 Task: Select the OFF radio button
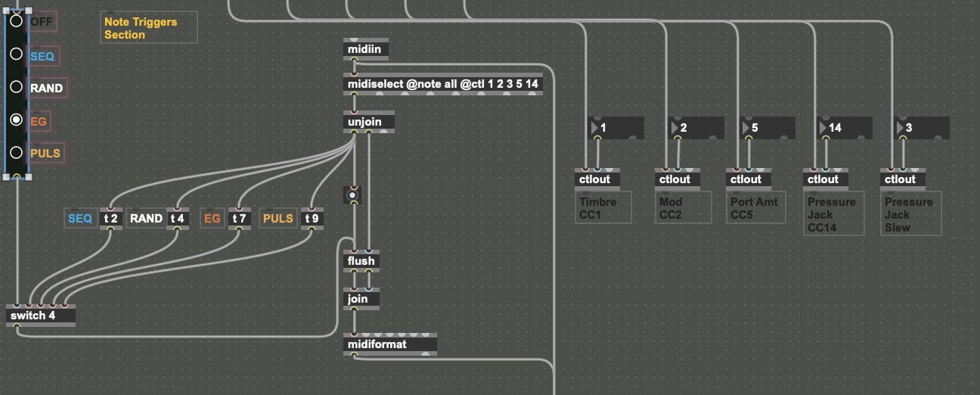16,21
